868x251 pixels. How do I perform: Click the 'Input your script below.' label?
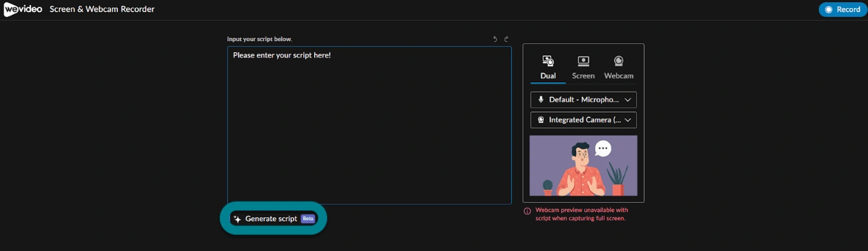click(259, 39)
